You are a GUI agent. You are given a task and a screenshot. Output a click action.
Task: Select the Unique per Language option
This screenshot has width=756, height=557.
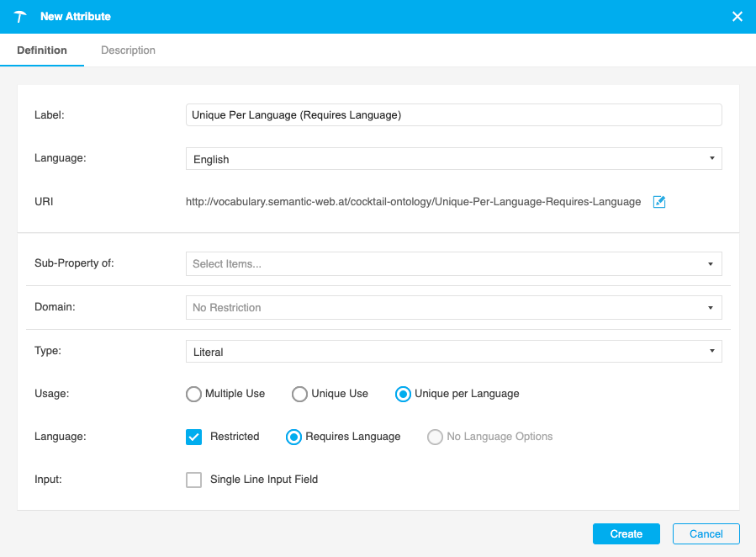[x=403, y=394]
